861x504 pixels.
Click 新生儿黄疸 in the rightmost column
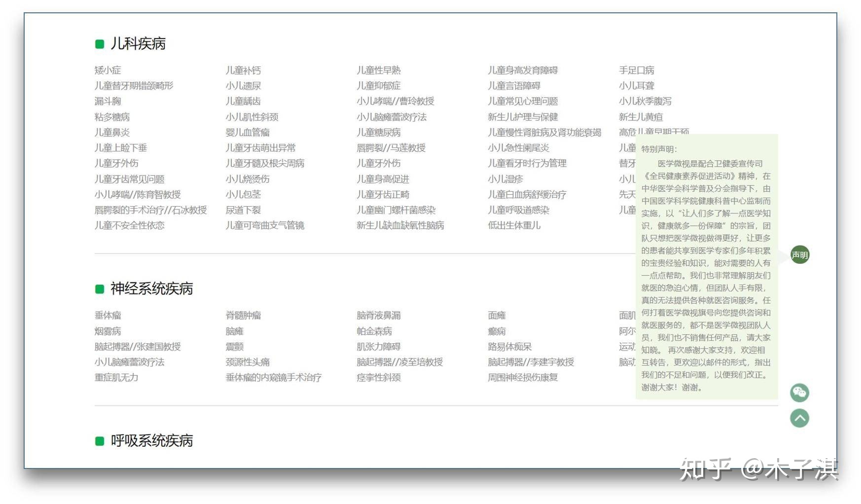pos(641,117)
